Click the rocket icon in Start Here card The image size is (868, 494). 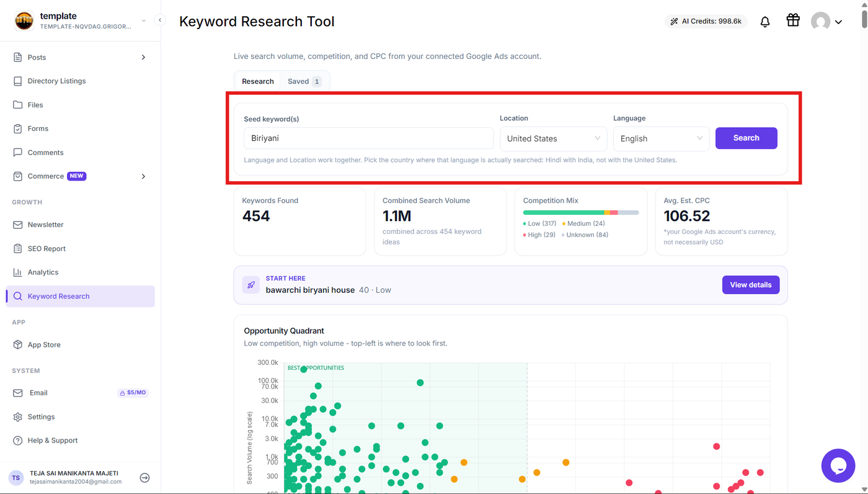click(251, 285)
